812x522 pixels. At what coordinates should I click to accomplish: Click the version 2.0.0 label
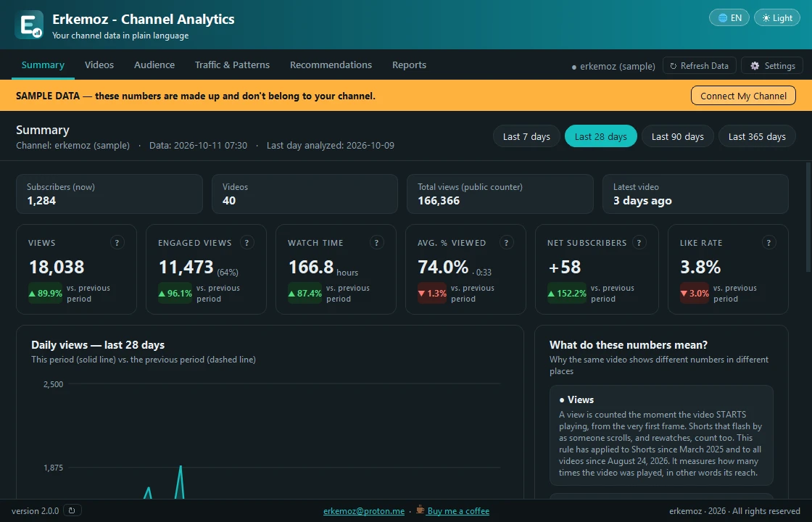pos(36,511)
